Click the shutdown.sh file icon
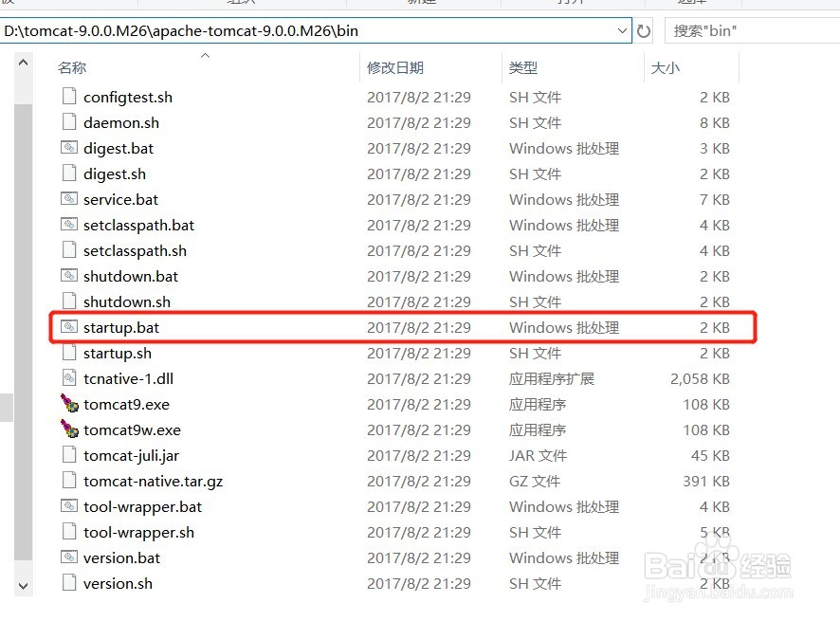The image size is (840, 621). click(69, 301)
